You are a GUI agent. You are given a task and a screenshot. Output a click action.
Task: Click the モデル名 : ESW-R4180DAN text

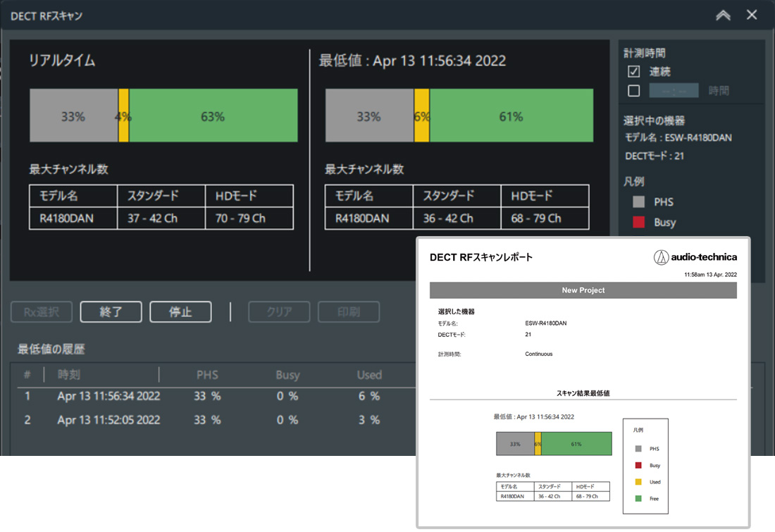click(678, 138)
